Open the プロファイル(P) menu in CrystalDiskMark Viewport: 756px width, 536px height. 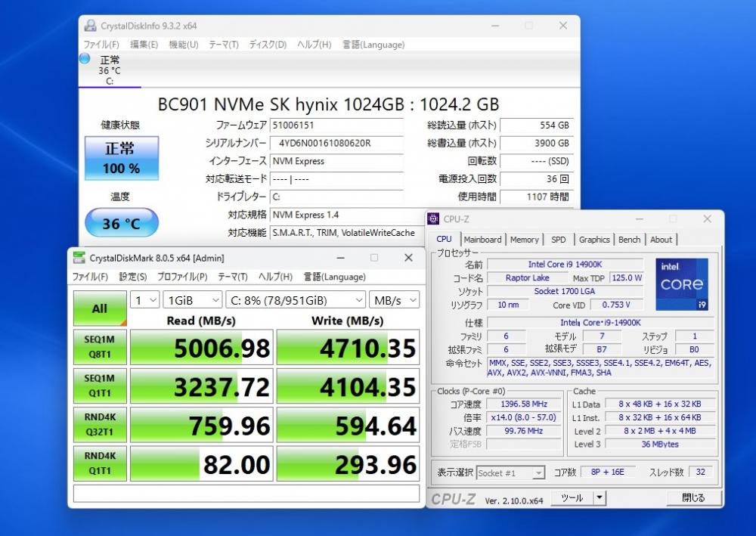pyautogui.click(x=182, y=277)
